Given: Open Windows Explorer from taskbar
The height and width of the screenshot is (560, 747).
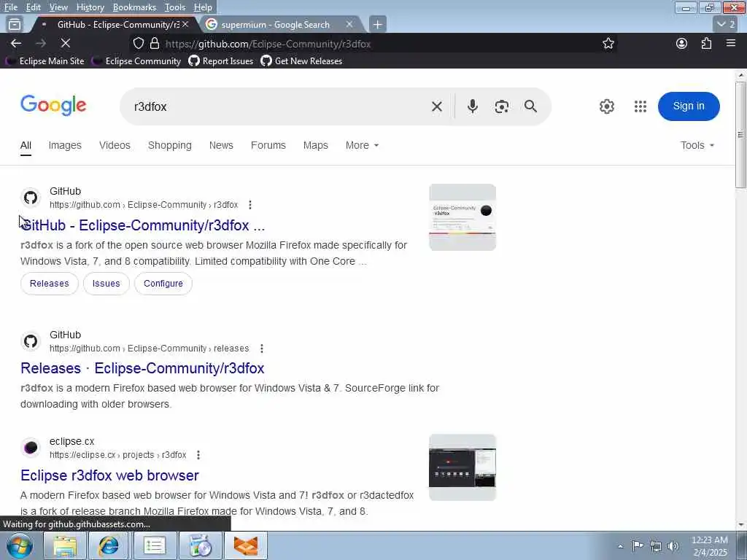Looking at the screenshot, I should tap(65, 545).
